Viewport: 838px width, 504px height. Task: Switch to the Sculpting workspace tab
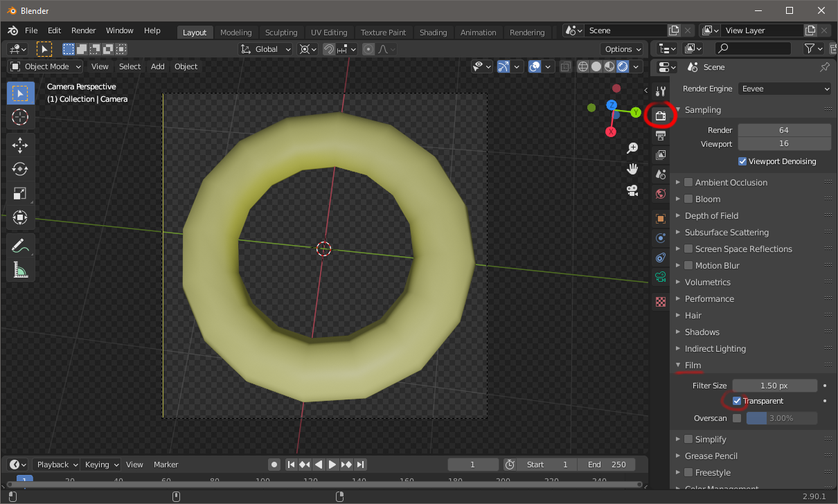281,33
